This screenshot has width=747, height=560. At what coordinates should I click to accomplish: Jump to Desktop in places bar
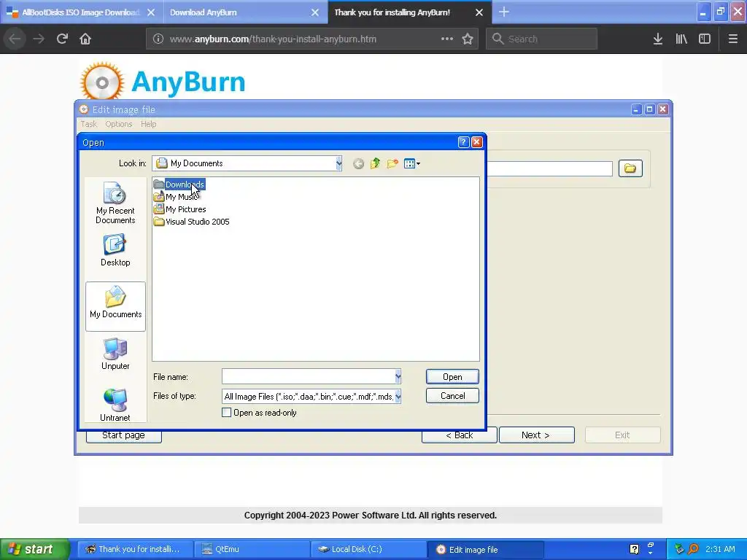(x=115, y=250)
